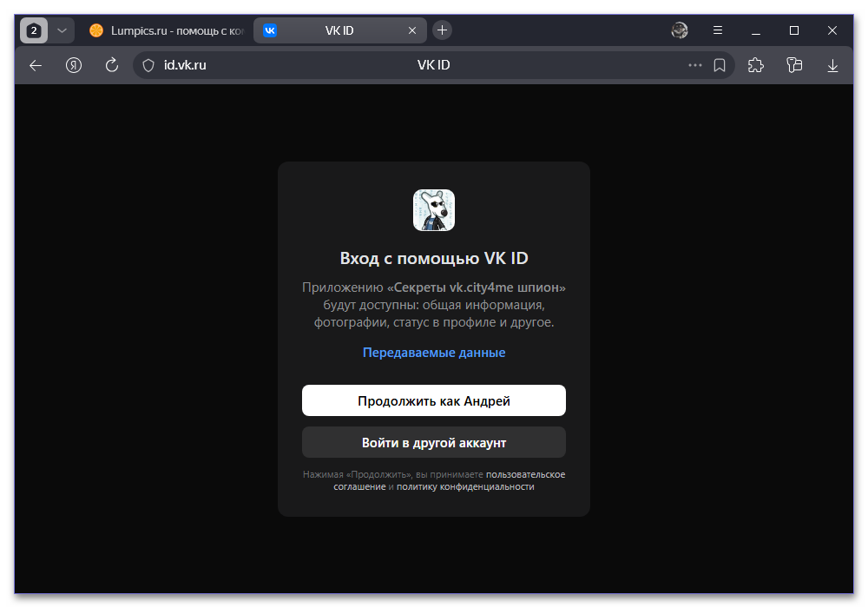Screen dimensions: 868x608
Task: View site protection shield info
Action: 148,65
